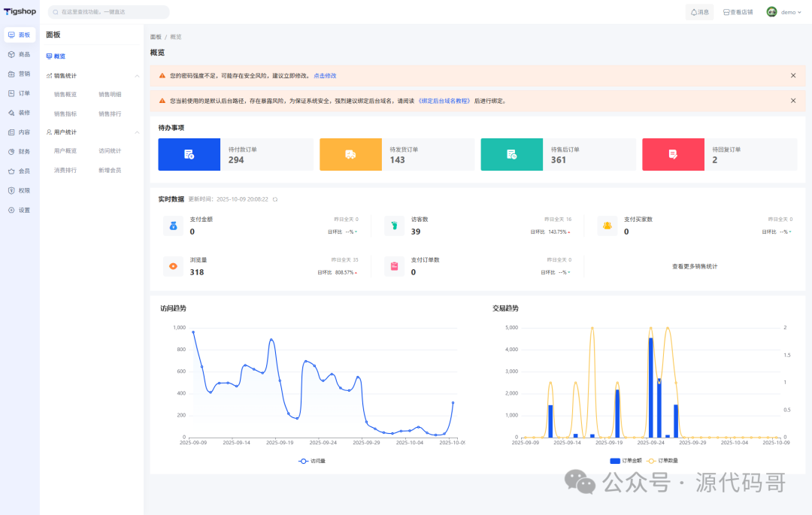
Task: Open the 订单 sidebar section
Action: [20, 93]
